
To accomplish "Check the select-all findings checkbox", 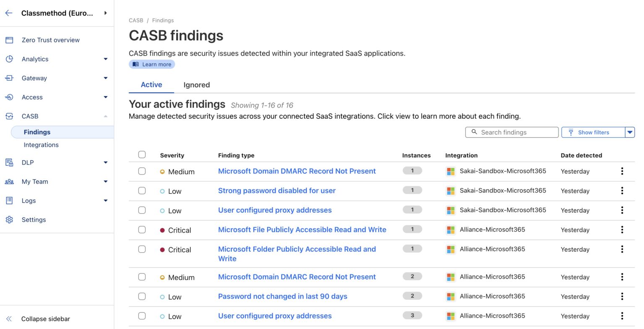I will coord(142,154).
